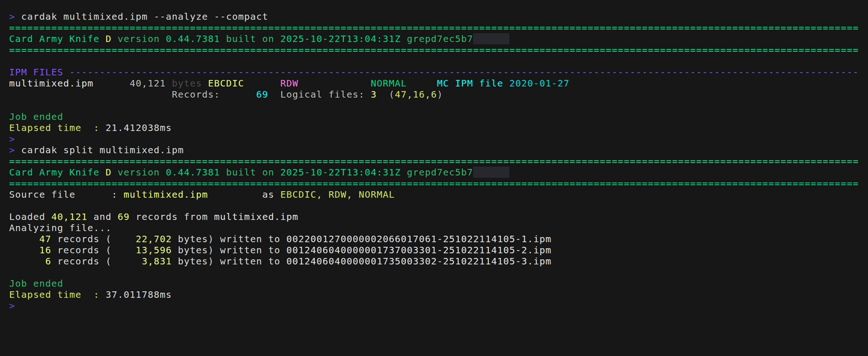This screenshot has width=868, height=356.
Task: Click the pink RDW format label
Action: click(289, 84)
